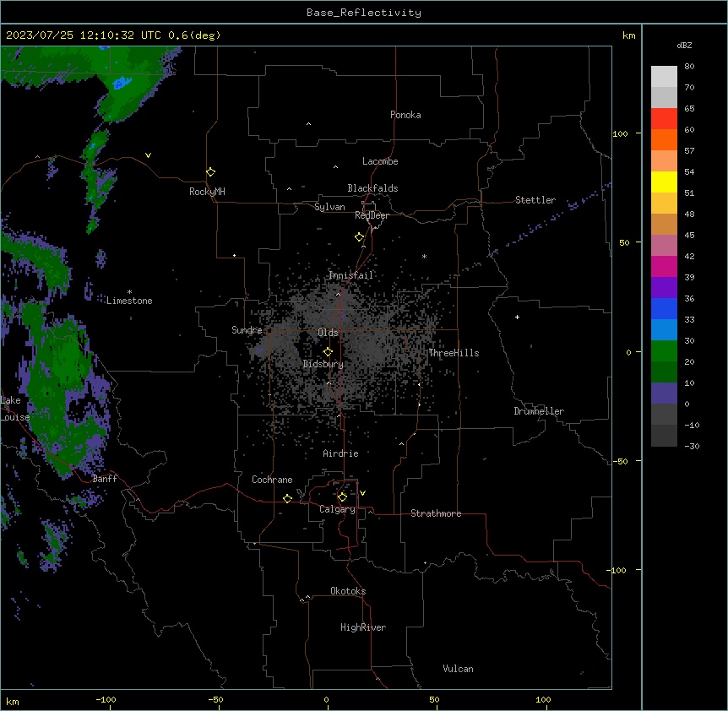This screenshot has height=711, width=728.
Task: Click the Banff label
Action: tap(105, 479)
